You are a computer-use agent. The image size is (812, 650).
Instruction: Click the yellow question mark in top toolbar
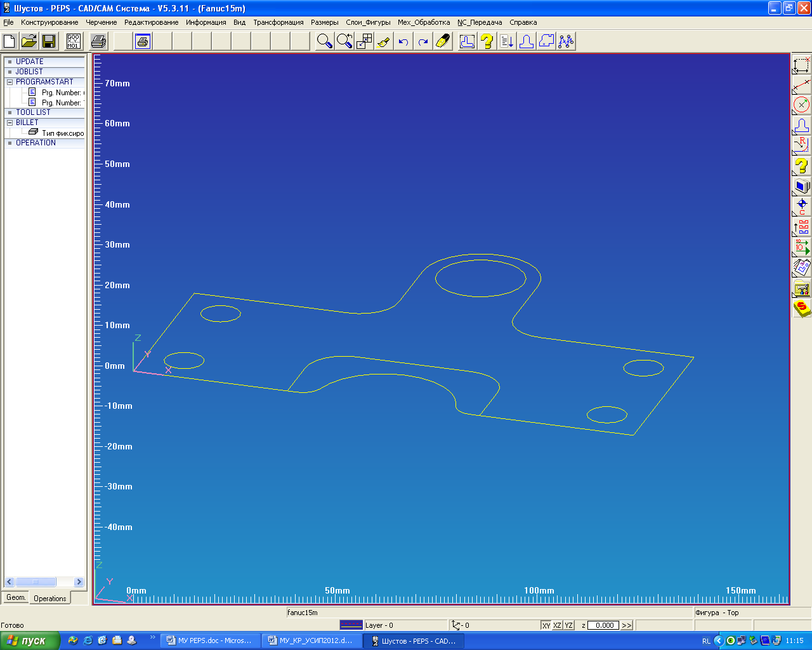click(487, 41)
